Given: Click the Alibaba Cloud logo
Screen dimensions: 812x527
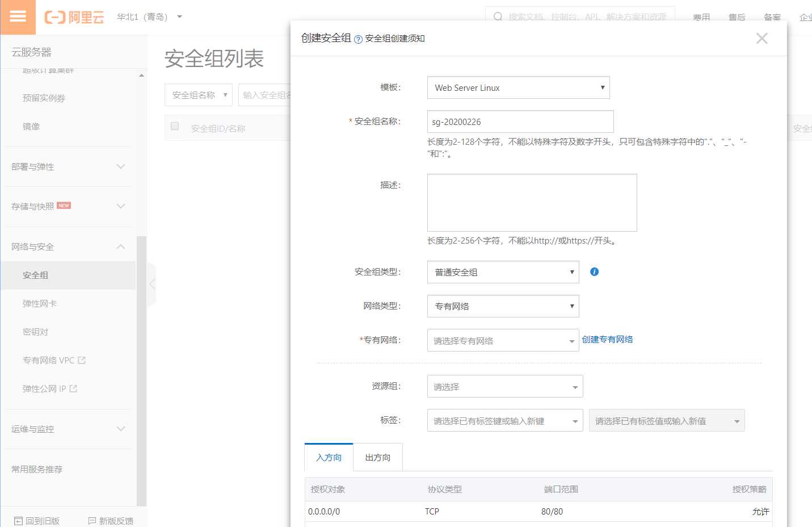Looking at the screenshot, I should tap(74, 17).
